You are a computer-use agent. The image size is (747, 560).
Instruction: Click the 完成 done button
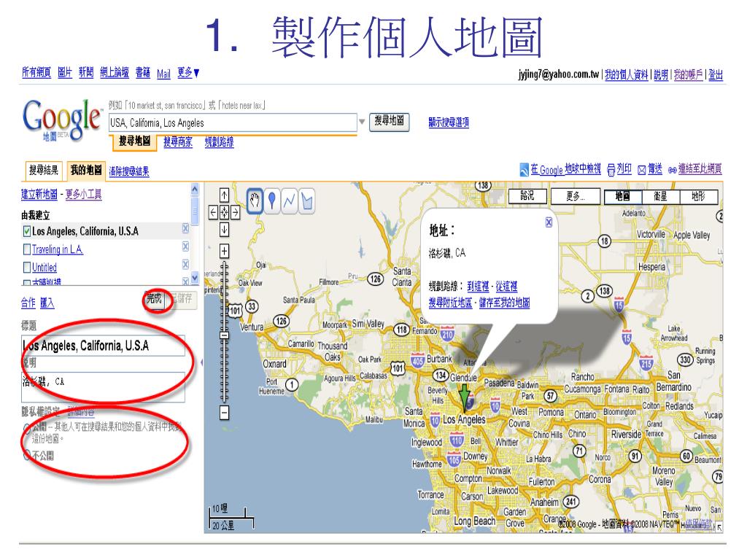155,300
